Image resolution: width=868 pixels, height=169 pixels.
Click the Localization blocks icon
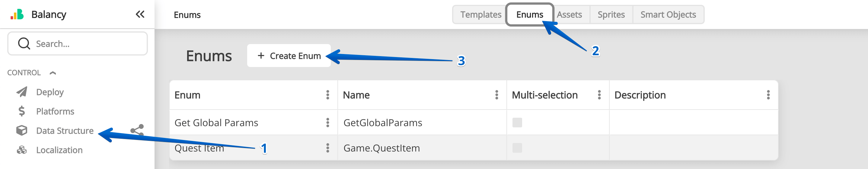point(22,150)
